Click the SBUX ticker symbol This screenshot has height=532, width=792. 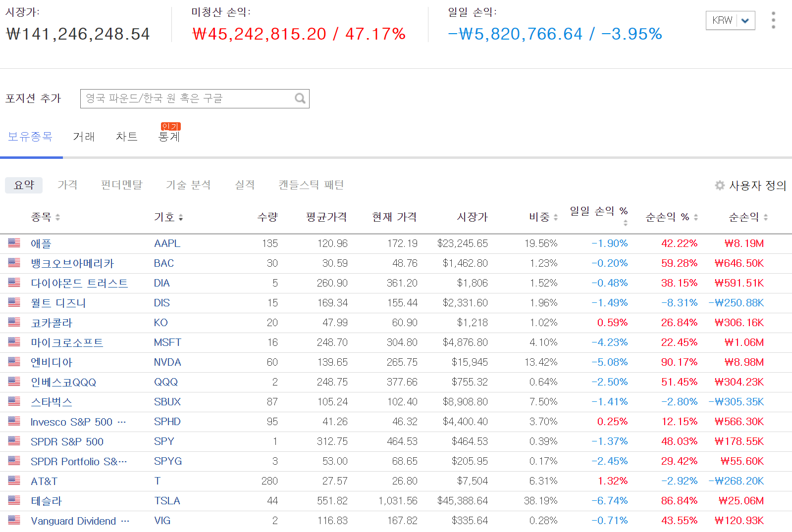pyautogui.click(x=167, y=402)
